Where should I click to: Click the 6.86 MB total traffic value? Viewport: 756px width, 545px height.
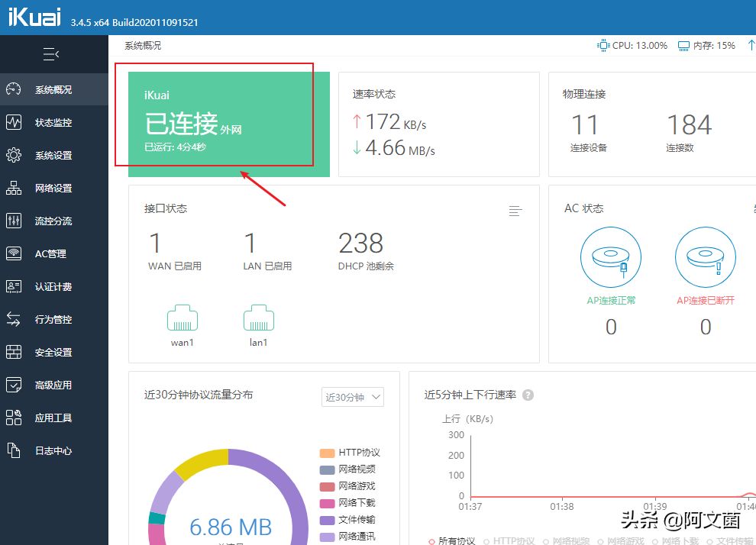point(231,527)
